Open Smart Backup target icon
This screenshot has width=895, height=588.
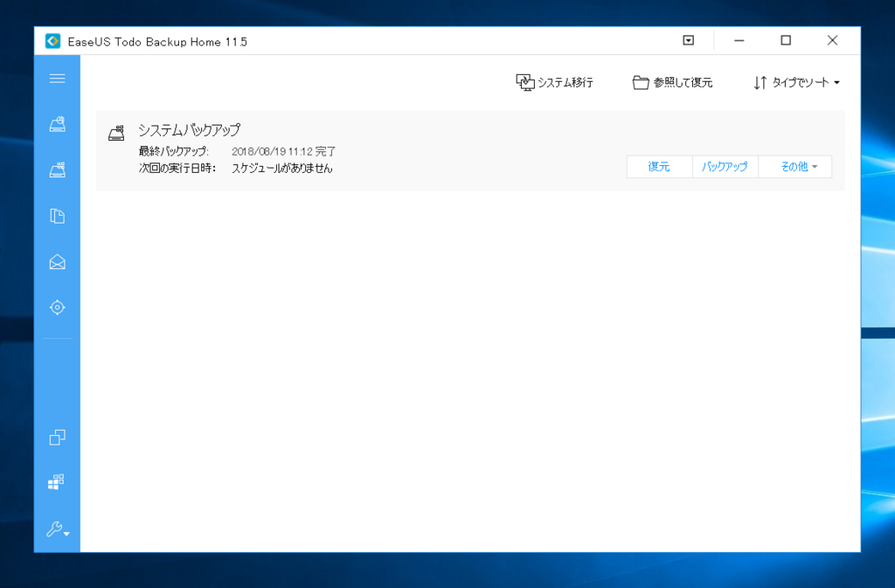pyautogui.click(x=57, y=308)
